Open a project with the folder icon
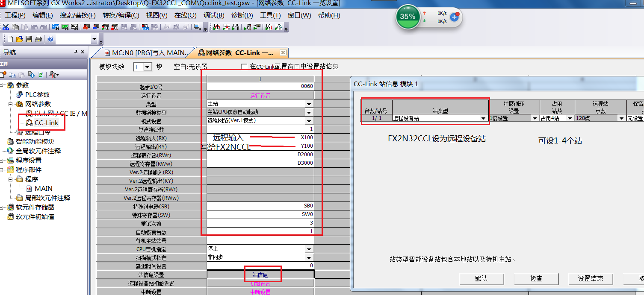644x295 pixels. pos(19,39)
